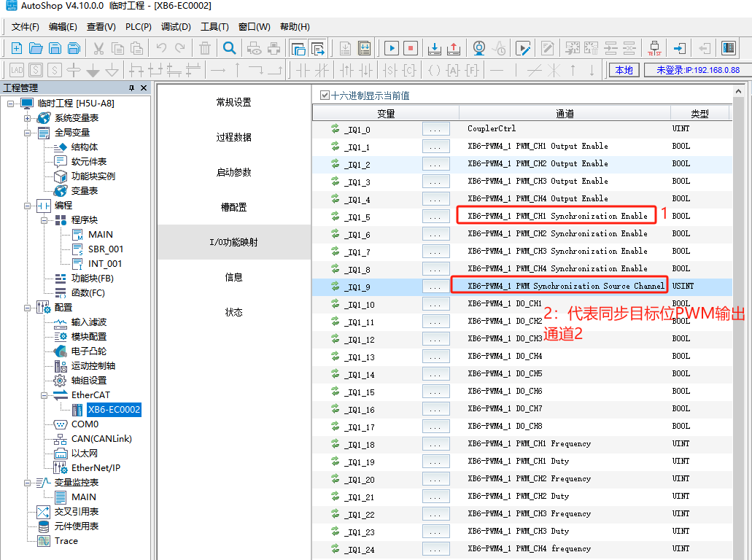Switch to the 状态 tab
The height and width of the screenshot is (560, 752).
tap(234, 312)
